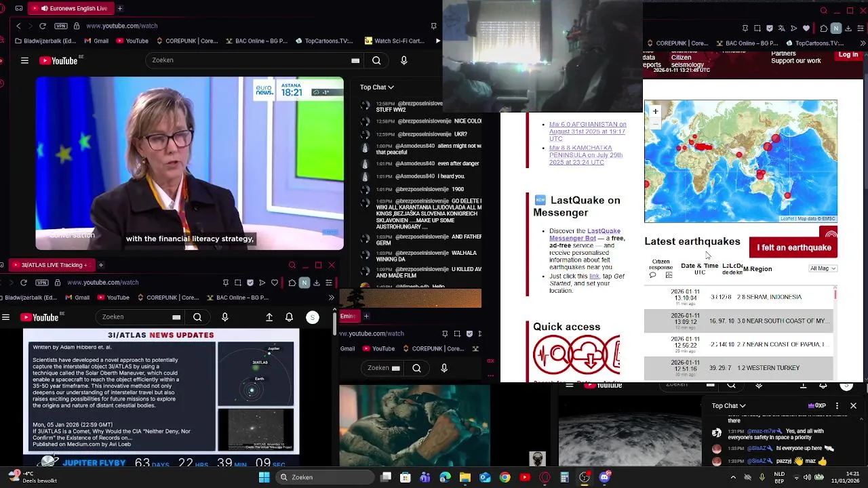Viewport: 868px width, 488px height.
Task: Start voice search in 3I/ATLAS YouTube window
Action: (225, 317)
